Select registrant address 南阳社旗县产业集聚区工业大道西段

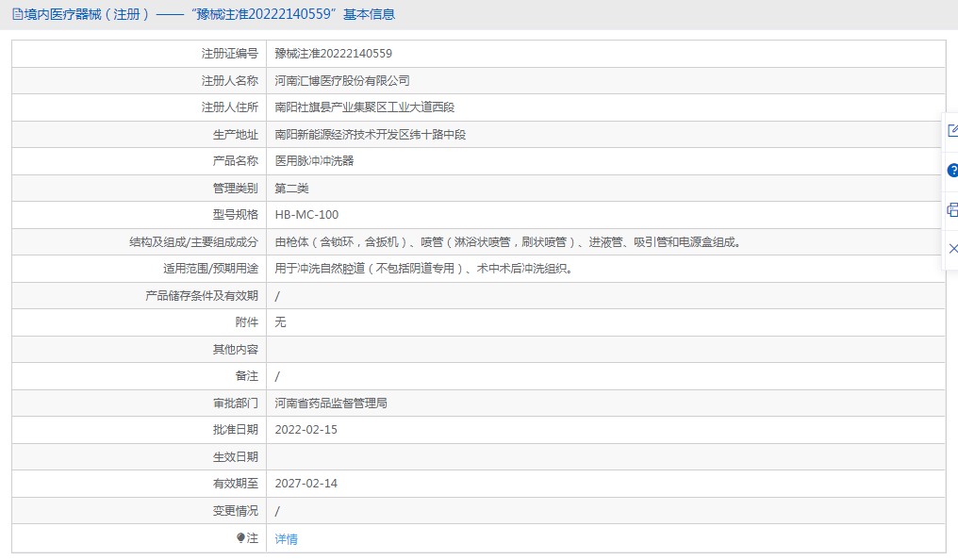click(x=365, y=107)
